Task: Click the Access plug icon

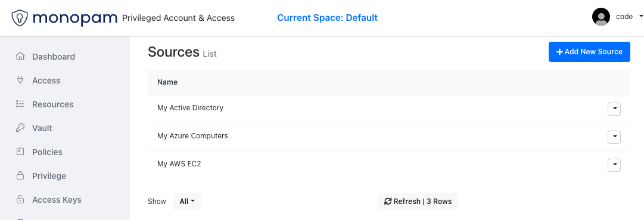Action: click(x=20, y=80)
